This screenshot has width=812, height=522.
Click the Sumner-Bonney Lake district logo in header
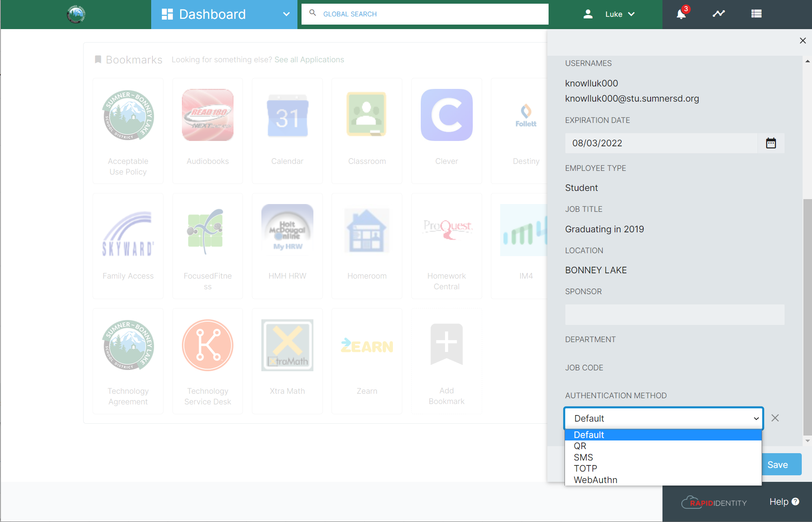click(x=76, y=14)
